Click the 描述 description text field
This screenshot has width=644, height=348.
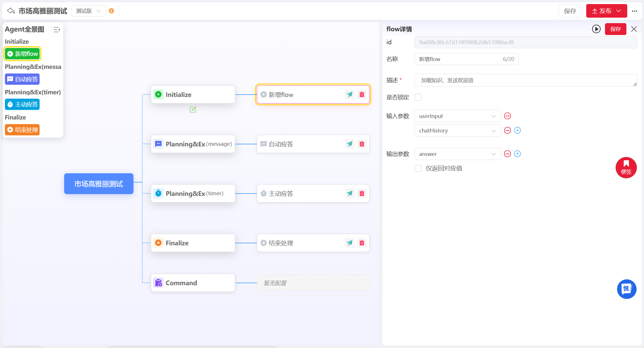tap(525, 80)
